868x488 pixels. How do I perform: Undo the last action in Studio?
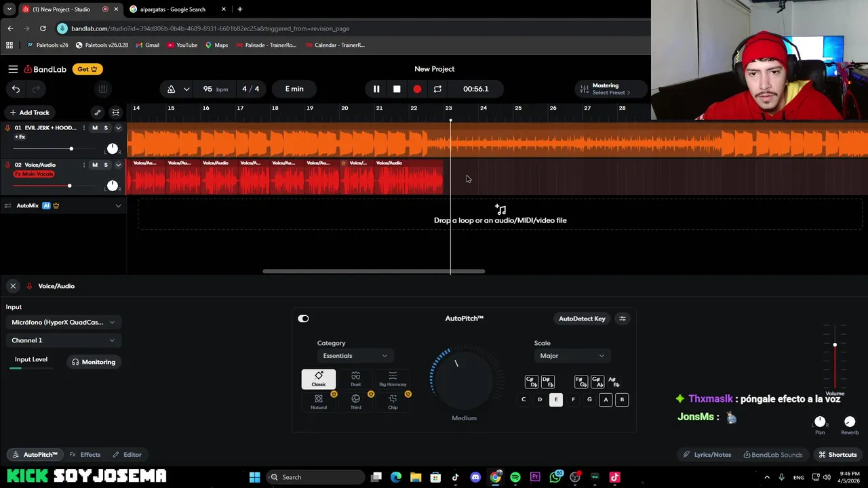point(16,89)
